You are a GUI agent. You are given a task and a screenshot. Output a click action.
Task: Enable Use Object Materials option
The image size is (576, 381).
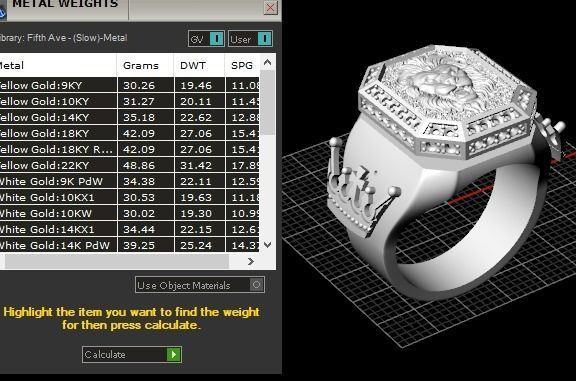[199, 285]
